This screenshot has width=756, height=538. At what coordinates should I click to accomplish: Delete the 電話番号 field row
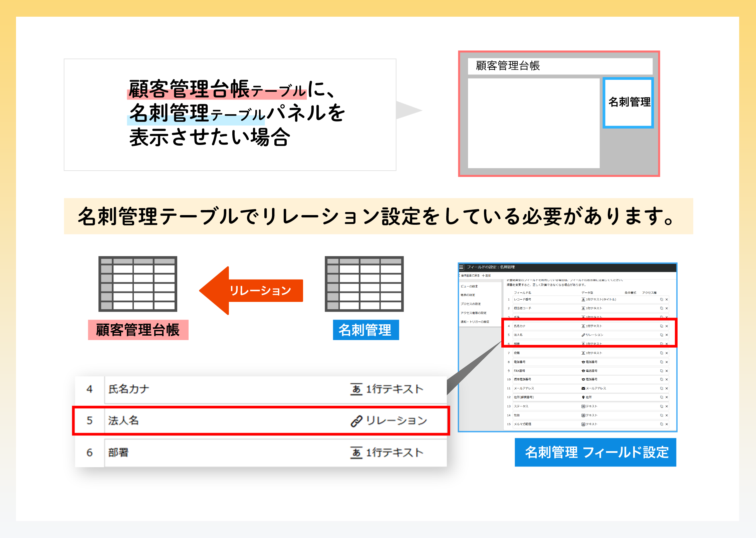667,362
